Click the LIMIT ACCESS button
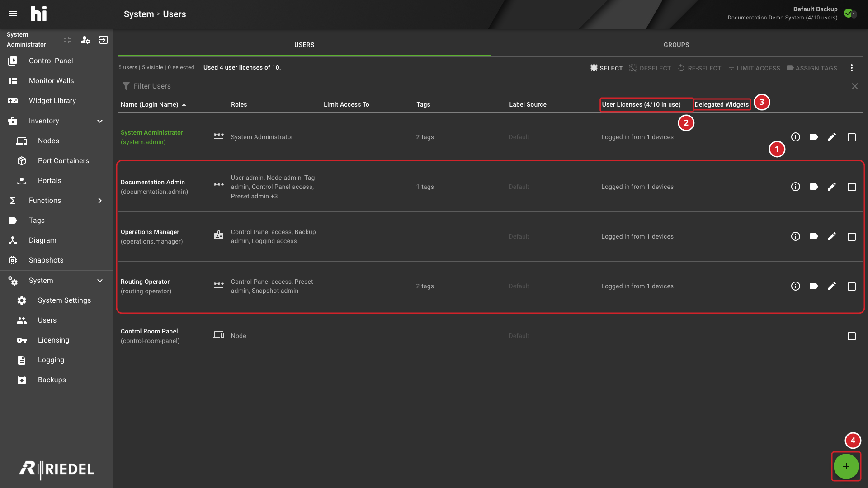 754,68
